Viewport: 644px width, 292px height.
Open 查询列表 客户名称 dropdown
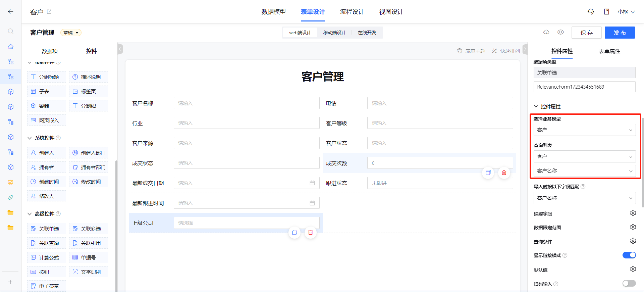[584, 171]
